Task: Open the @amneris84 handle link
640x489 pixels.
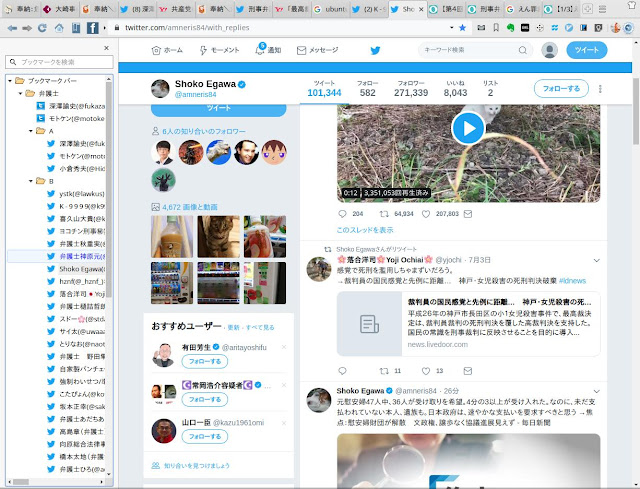Action: [196, 94]
